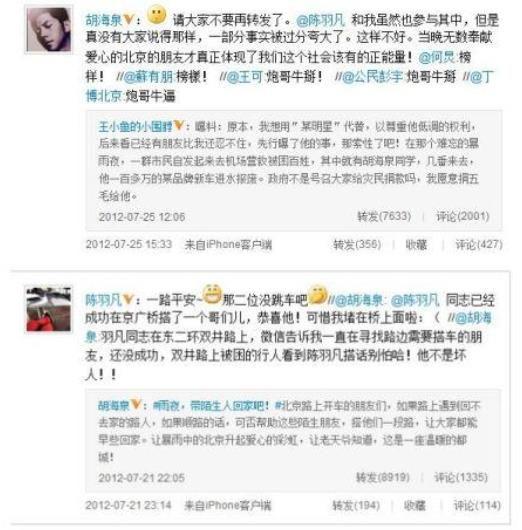Click 转发(7633) in the quoted post

(x=384, y=216)
